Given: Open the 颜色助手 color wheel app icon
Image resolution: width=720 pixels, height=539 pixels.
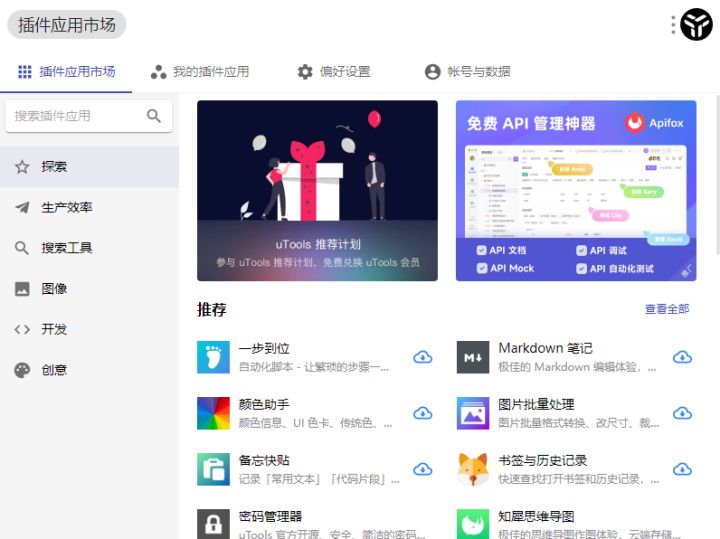Looking at the screenshot, I should [214, 413].
